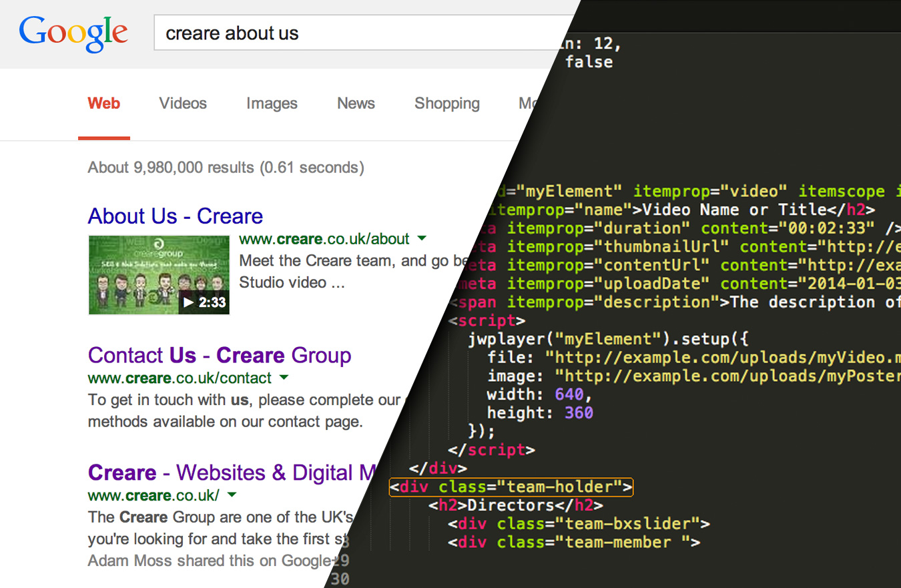Click the www.creare.co.uk/contact green URL
This screenshot has width=901, height=588.
click(x=180, y=378)
